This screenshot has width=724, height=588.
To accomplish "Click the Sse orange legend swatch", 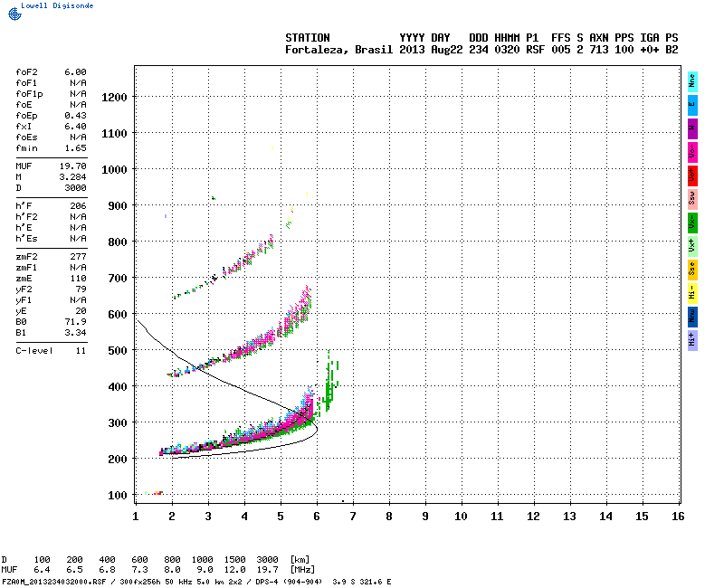I will (x=692, y=270).
